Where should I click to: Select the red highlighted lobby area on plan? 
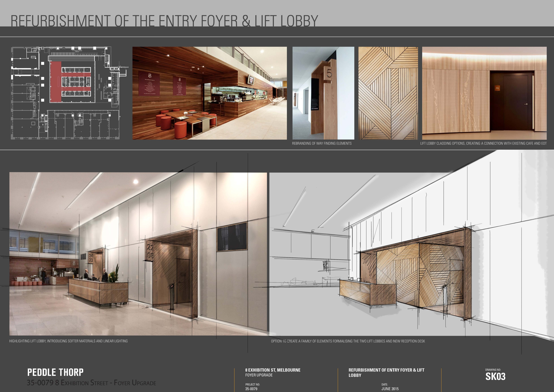click(56, 82)
